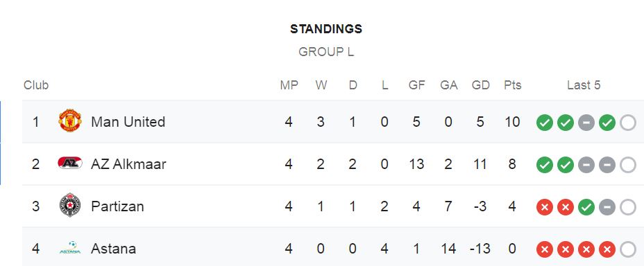Click the Astana club logo
Image resolution: width=644 pixels, height=266 pixels.
coord(70,247)
